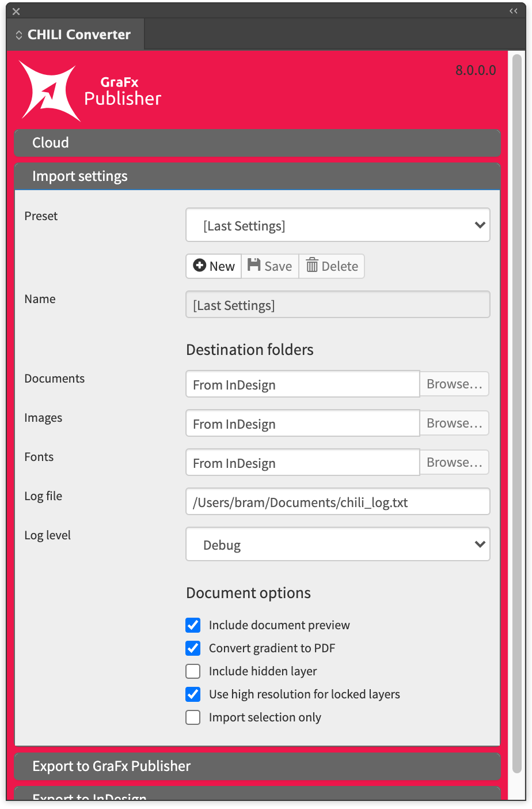Uncheck Use high resolution for locked layers
This screenshot has height=809, width=532.
coord(193,694)
